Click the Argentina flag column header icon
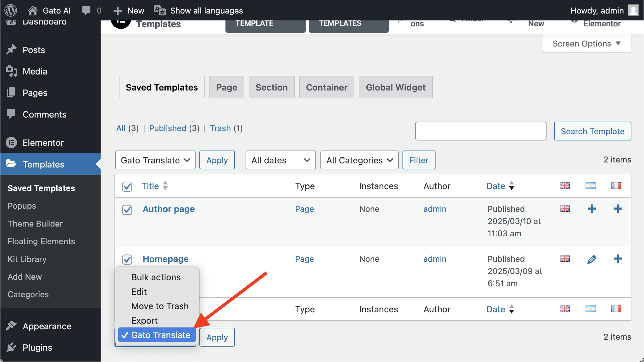Screen dimensions: 644x362 (x=590, y=186)
